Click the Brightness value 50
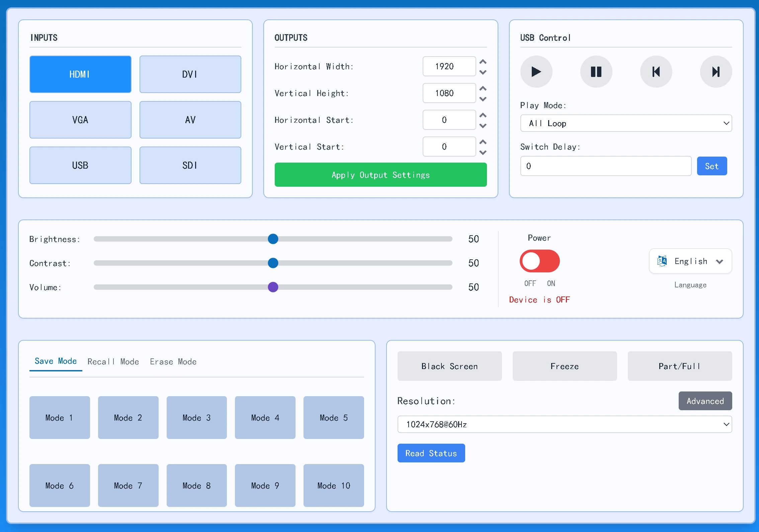This screenshot has height=532, width=759. [474, 239]
